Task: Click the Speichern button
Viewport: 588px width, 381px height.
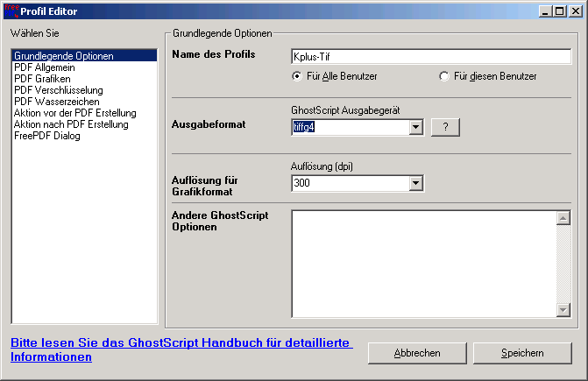Action: pyautogui.click(x=522, y=353)
